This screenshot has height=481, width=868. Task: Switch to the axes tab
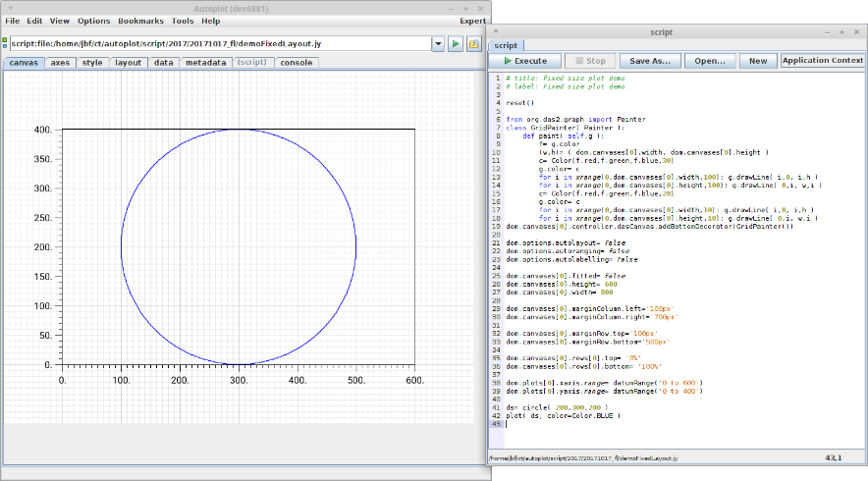point(60,63)
